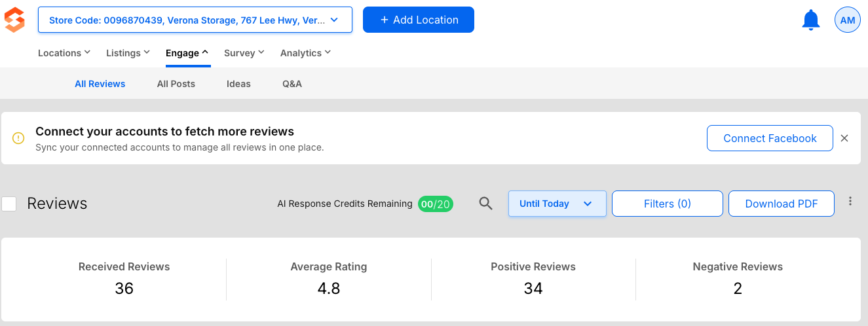Toggle the Reviews select-all checkbox

[x=9, y=204]
